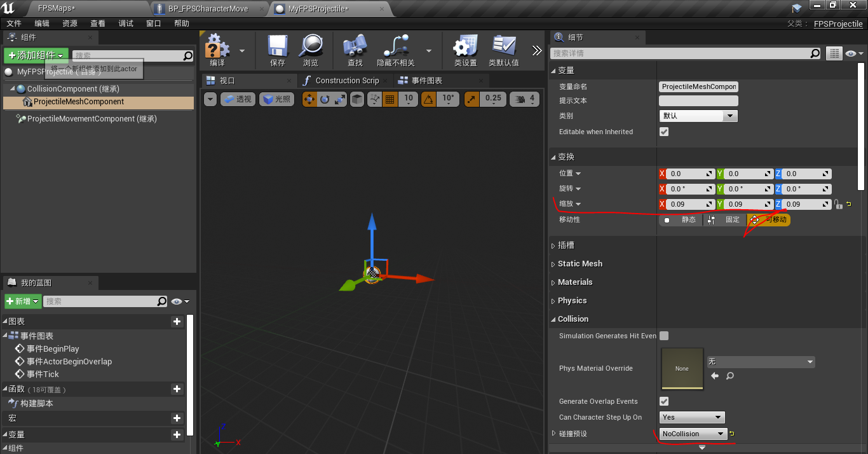The width and height of the screenshot is (868, 454).
Task: Switch to 事件图表 tab
Action: (442, 80)
